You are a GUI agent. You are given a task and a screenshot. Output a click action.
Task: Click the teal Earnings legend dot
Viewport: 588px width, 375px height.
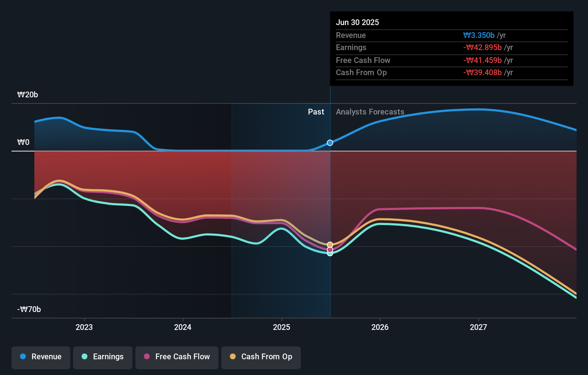pos(84,357)
